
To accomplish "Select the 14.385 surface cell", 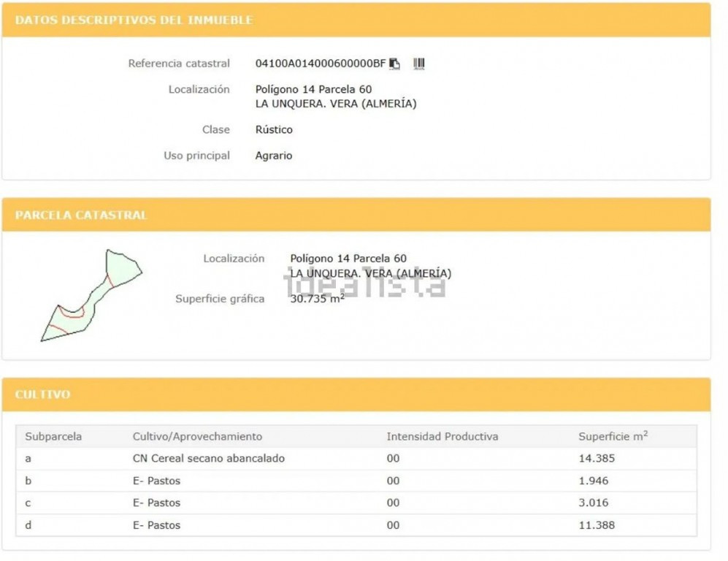I will coord(597,458).
